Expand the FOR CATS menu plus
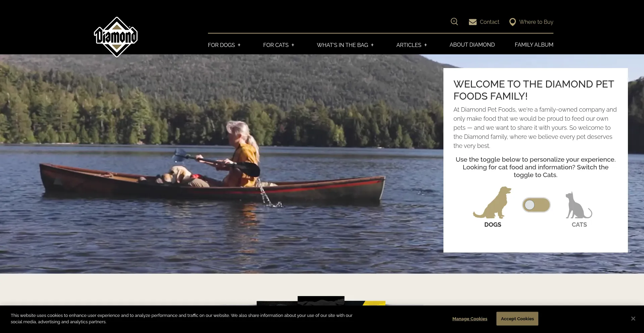Screen dimensions: 644x333 click(293, 45)
